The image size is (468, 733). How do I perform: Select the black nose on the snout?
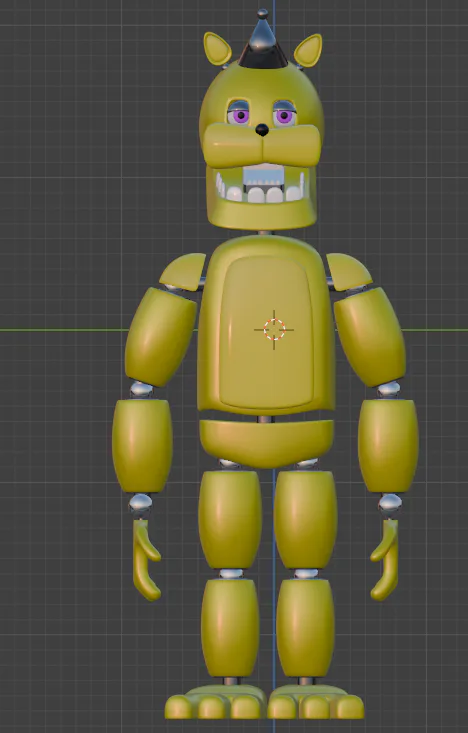[x=262, y=130]
